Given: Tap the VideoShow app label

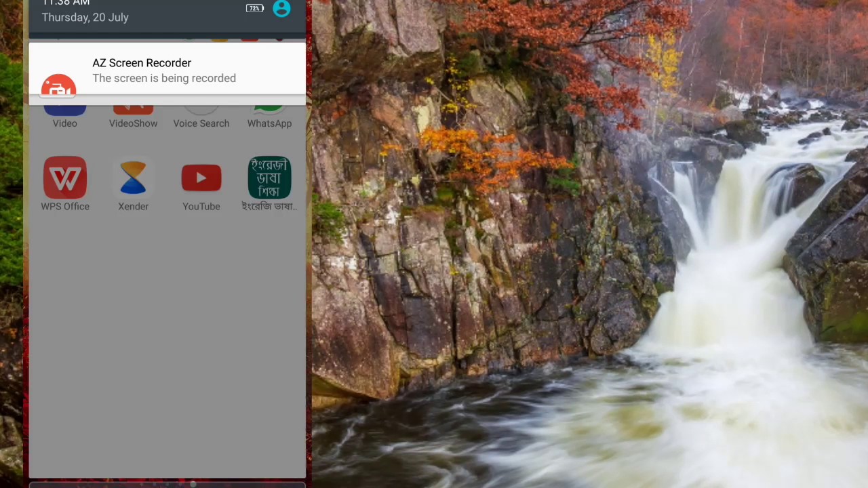Looking at the screenshot, I should pyautogui.click(x=133, y=123).
